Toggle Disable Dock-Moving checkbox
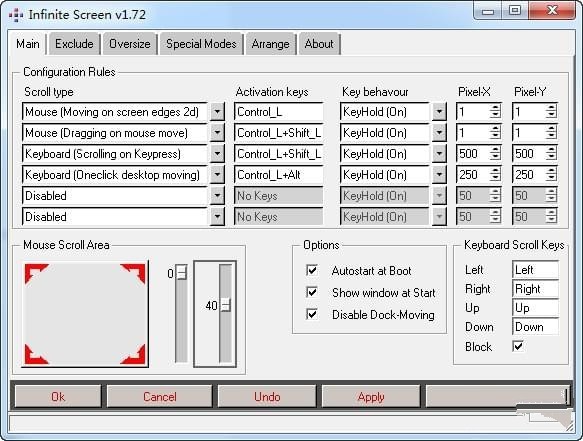 [x=312, y=314]
